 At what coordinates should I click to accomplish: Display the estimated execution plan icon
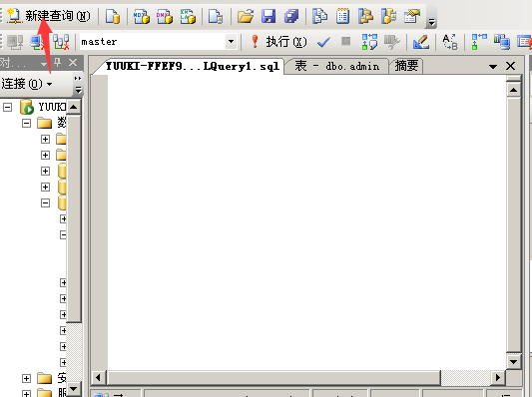[x=369, y=42]
